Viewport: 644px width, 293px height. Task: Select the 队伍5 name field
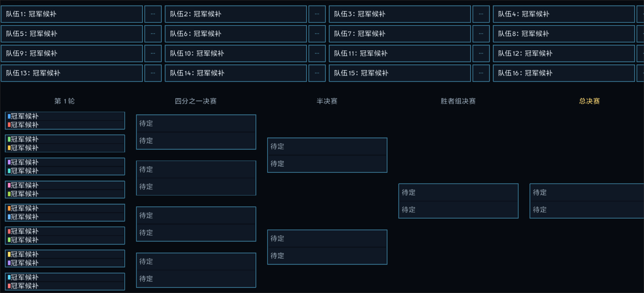72,34
